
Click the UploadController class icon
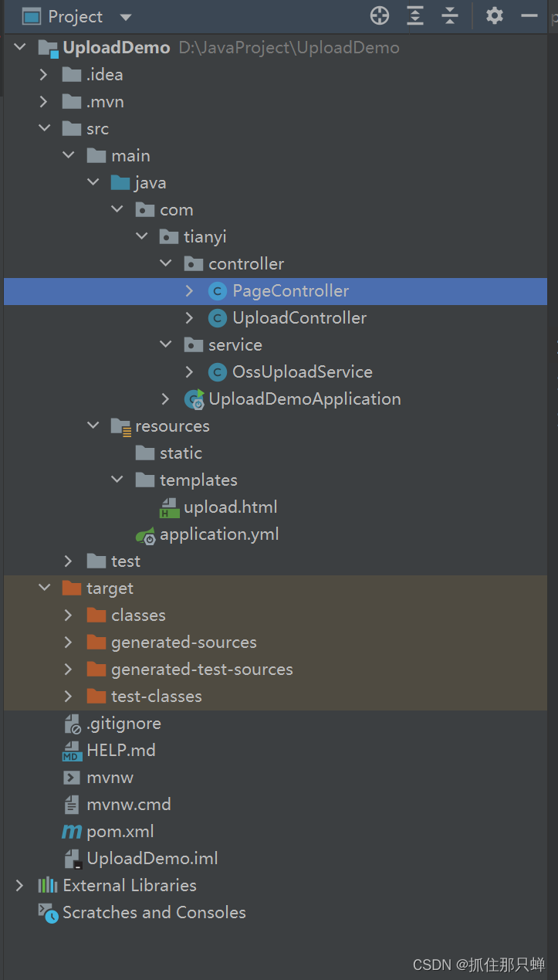click(218, 318)
